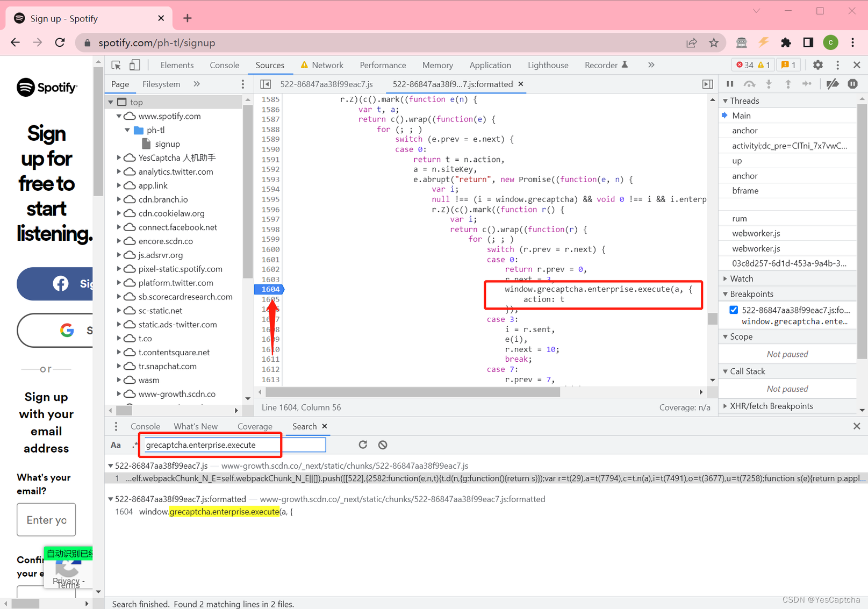Switch to Filesystem navigator tab
868x609 pixels.
[x=161, y=84]
